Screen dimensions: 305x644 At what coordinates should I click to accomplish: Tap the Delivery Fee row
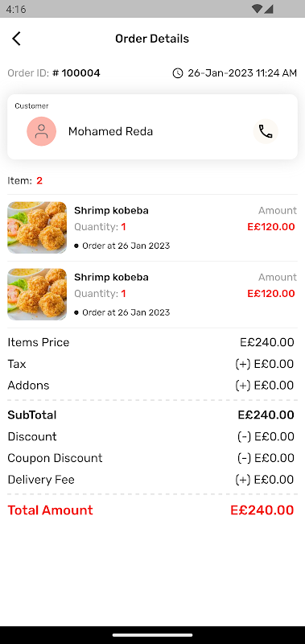pos(152,479)
